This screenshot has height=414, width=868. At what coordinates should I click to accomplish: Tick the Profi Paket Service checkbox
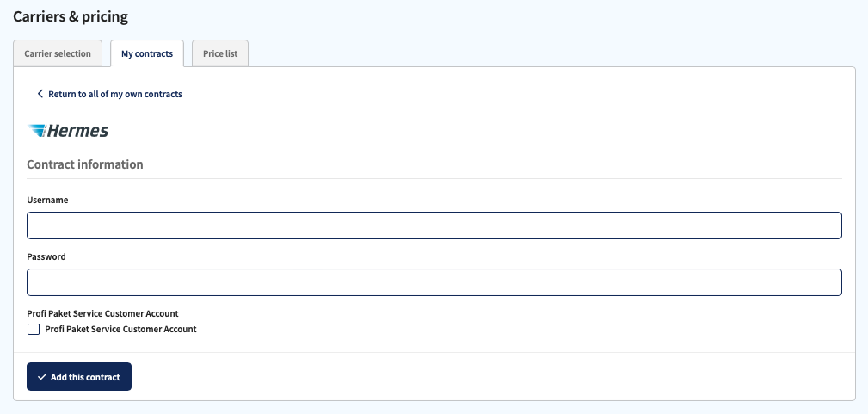(34, 329)
